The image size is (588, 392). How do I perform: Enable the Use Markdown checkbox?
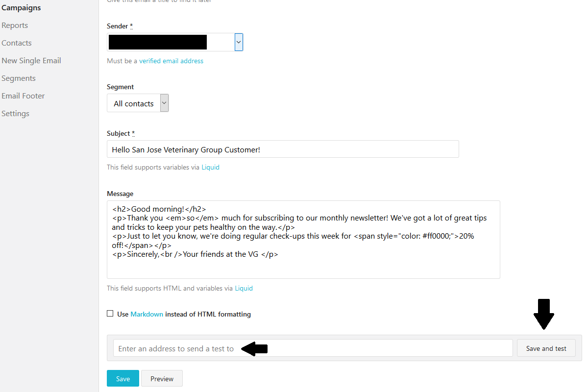click(x=110, y=314)
